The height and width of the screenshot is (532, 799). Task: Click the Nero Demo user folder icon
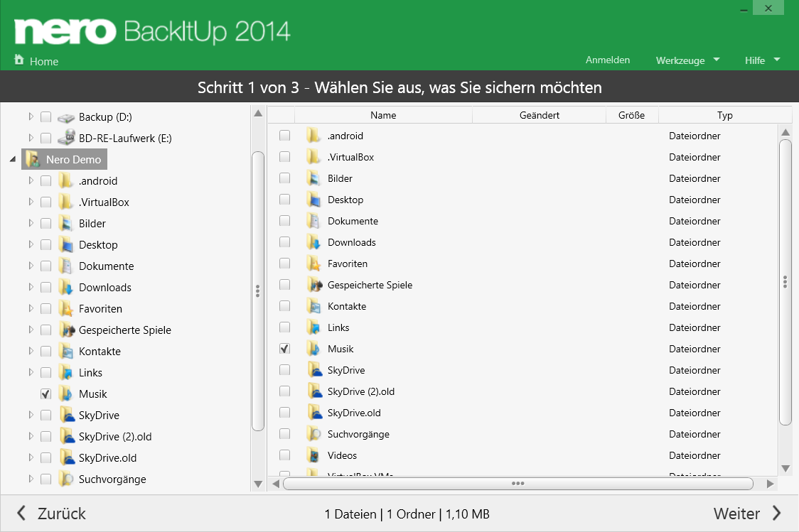click(33, 159)
